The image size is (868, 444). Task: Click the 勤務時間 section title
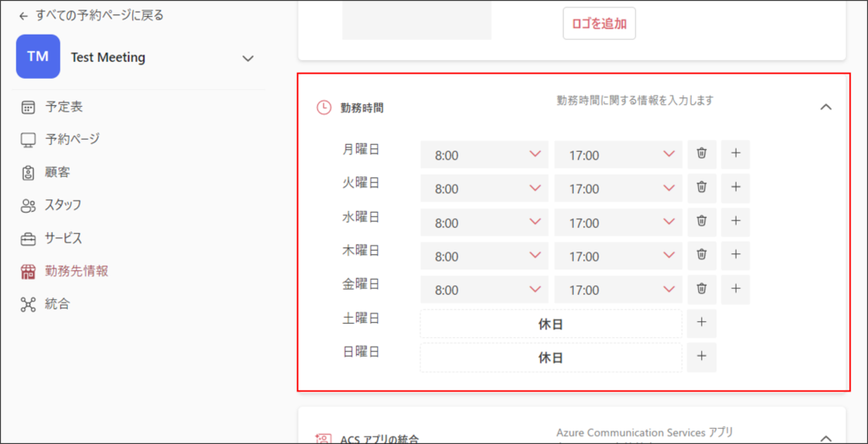pos(362,108)
